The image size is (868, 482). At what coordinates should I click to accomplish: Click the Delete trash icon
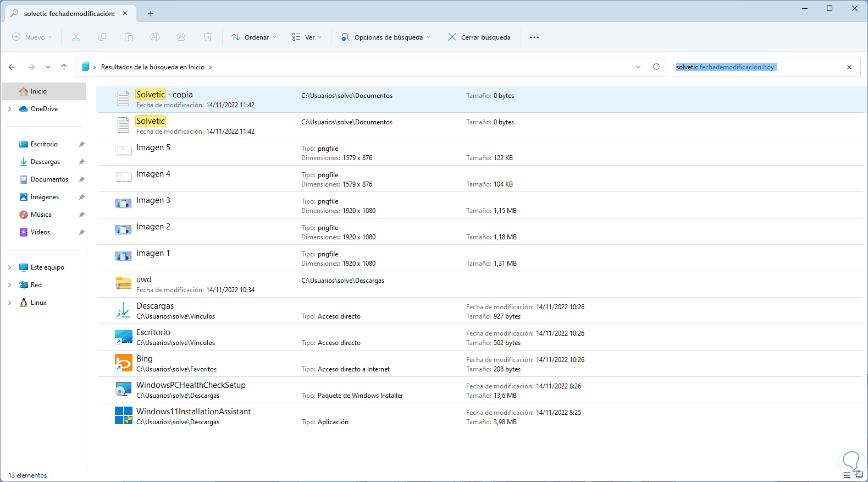208,37
